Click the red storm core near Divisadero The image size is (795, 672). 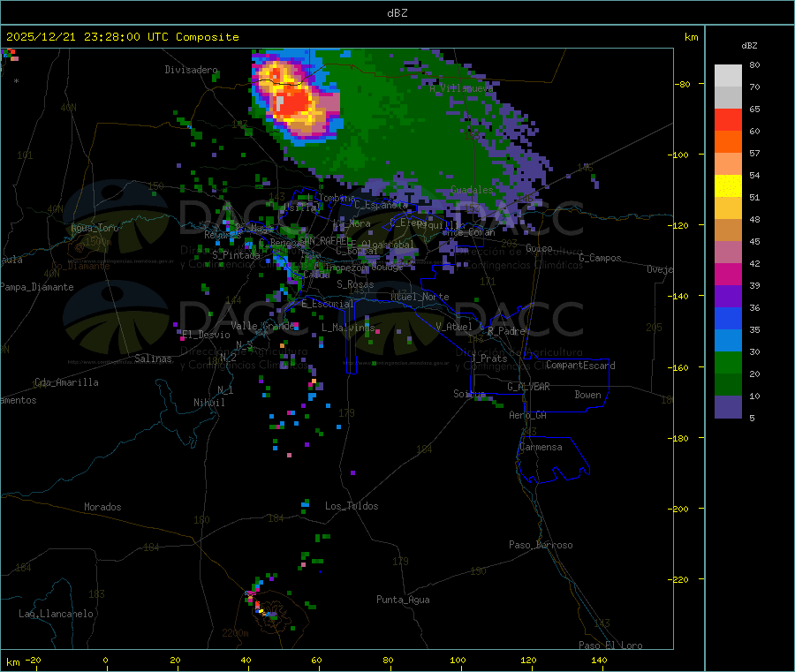click(x=292, y=103)
